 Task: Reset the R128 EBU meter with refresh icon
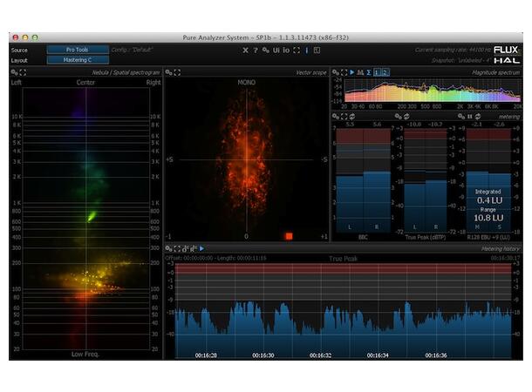(x=478, y=117)
